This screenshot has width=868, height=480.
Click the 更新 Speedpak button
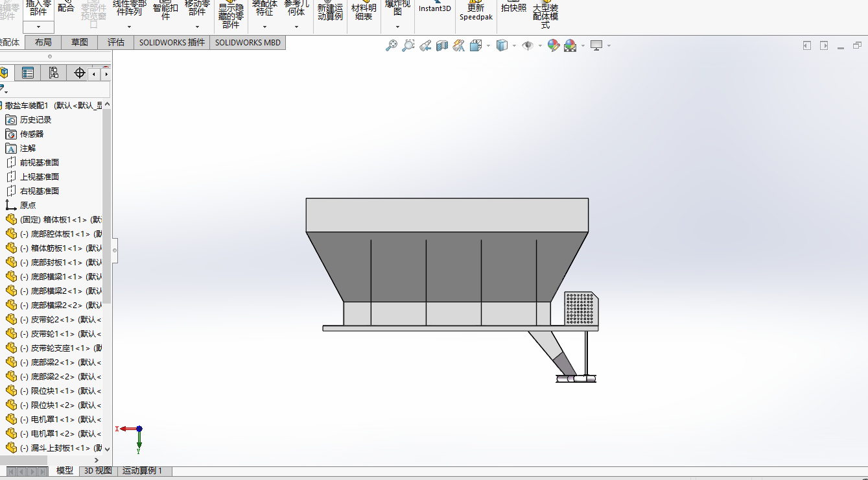[476, 10]
